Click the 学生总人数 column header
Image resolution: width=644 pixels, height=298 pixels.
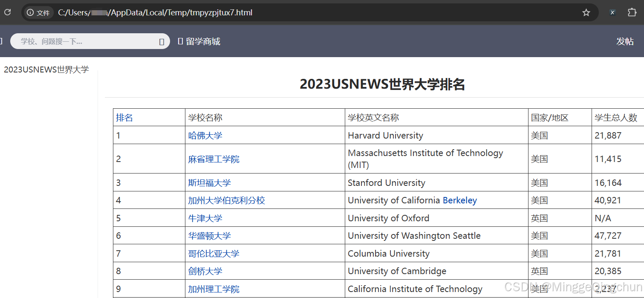[x=618, y=118]
